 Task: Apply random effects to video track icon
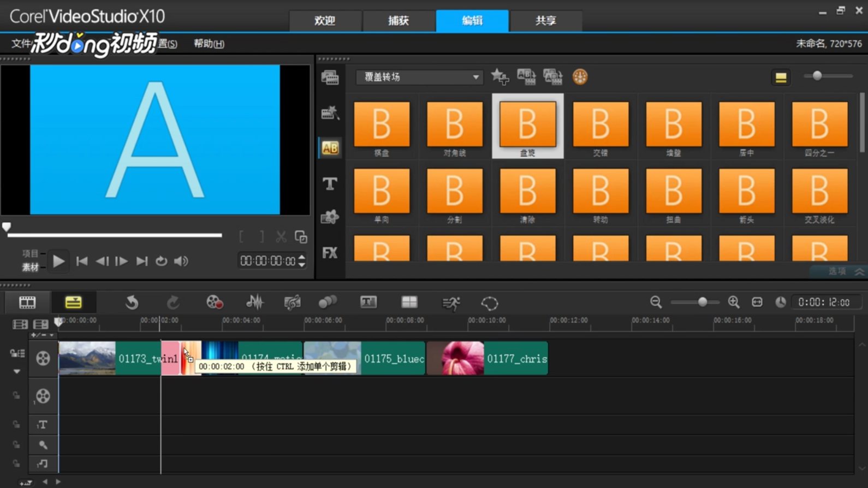[552, 77]
